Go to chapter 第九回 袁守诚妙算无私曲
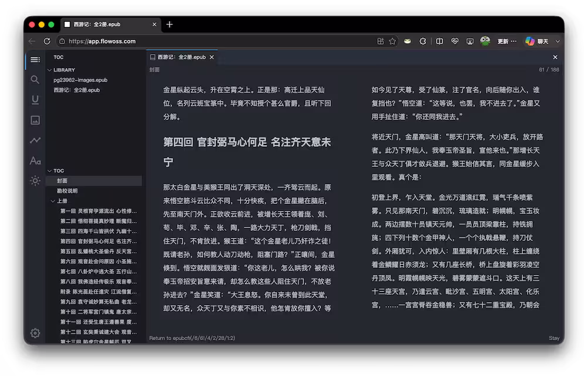Viewport: 588px width, 376px height. click(99, 302)
